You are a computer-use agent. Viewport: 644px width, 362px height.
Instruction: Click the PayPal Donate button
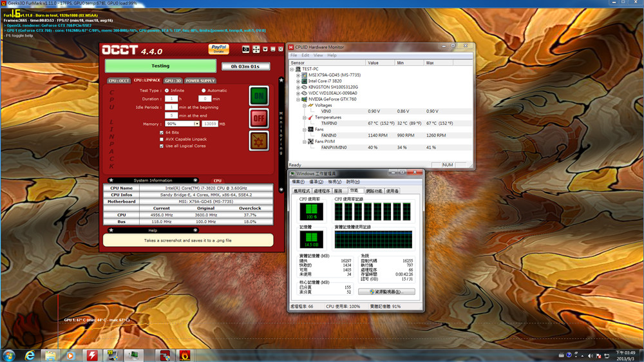[218, 49]
